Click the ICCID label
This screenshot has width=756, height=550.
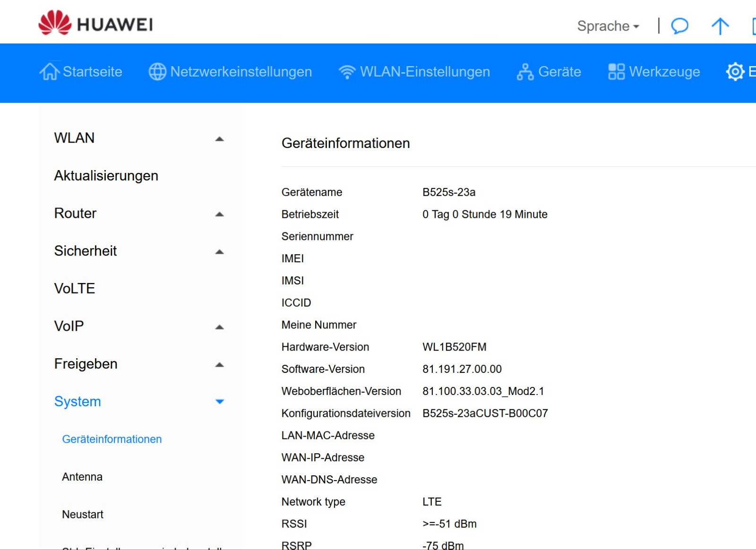click(x=296, y=303)
